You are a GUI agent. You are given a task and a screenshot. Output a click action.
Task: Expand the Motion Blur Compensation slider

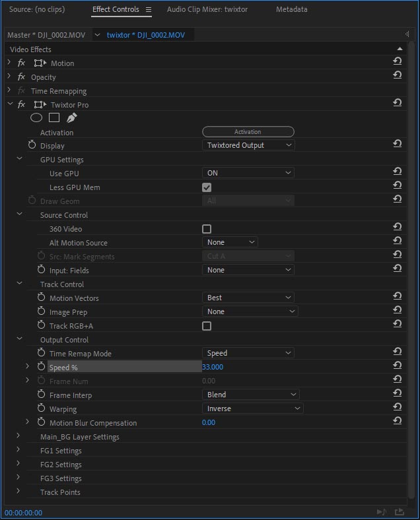[28, 422]
